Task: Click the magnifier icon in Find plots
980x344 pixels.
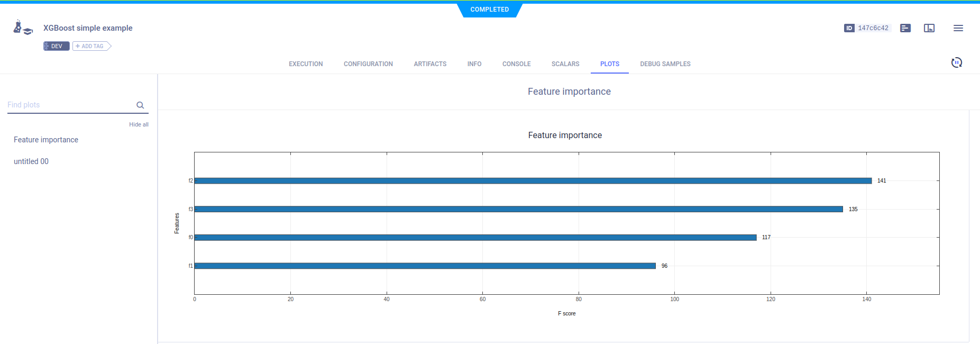Action: (140, 105)
